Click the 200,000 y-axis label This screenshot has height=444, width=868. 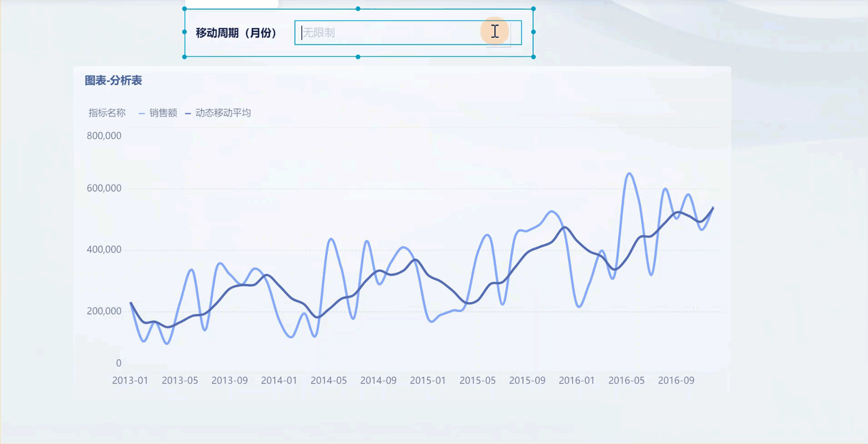[104, 311]
